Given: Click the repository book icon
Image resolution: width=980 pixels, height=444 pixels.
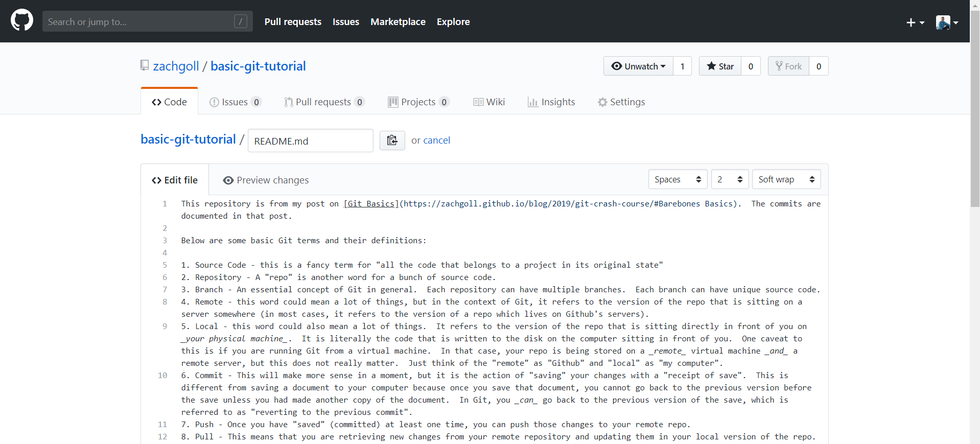Looking at the screenshot, I should click(145, 65).
